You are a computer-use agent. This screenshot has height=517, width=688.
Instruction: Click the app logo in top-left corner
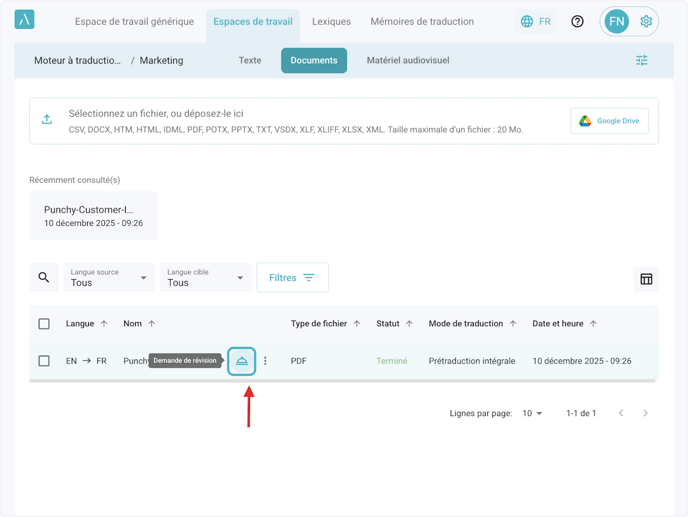point(25,20)
